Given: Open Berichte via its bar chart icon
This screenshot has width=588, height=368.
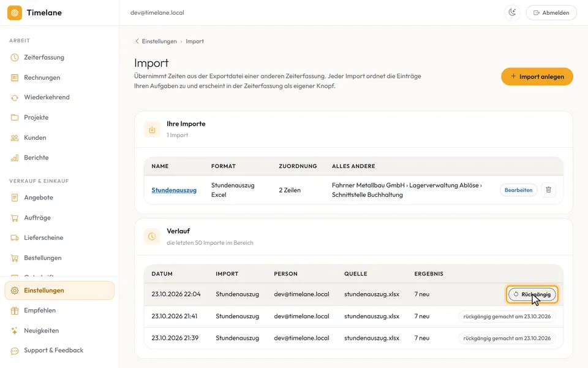Looking at the screenshot, I should point(15,158).
